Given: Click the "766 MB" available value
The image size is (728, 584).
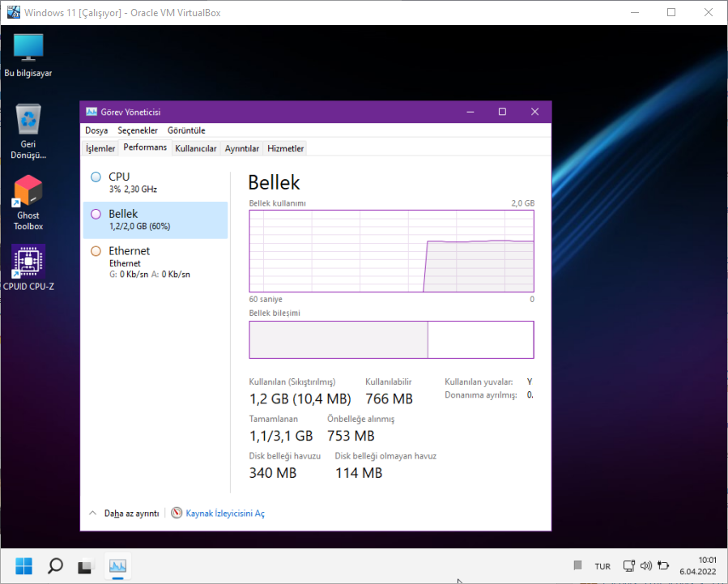Looking at the screenshot, I should [389, 399].
